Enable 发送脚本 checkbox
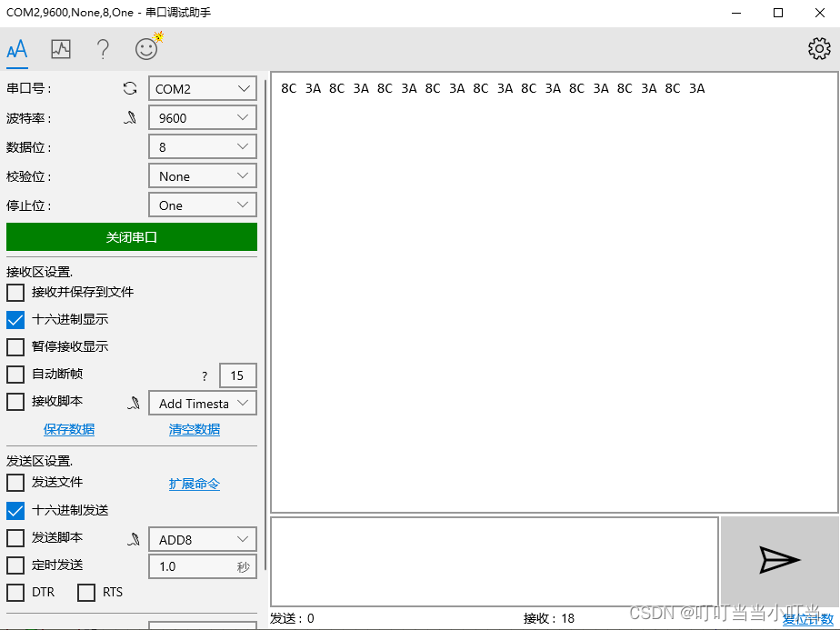 coord(15,538)
